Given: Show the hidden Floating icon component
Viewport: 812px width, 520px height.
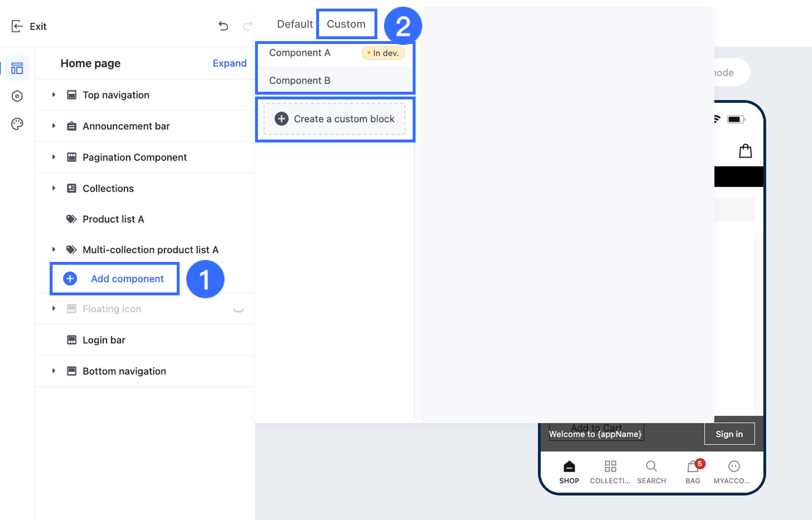Looking at the screenshot, I should (x=238, y=310).
